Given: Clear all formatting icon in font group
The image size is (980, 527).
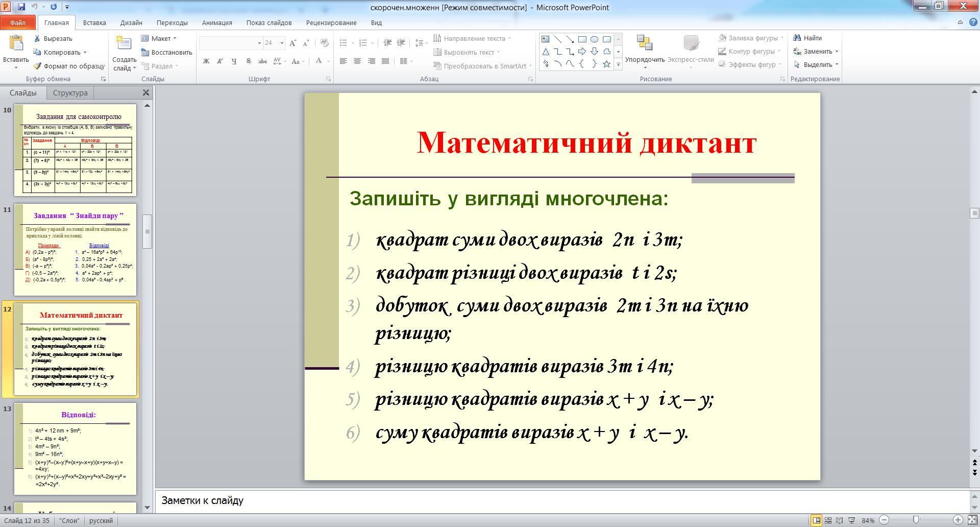Looking at the screenshot, I should (325, 43).
